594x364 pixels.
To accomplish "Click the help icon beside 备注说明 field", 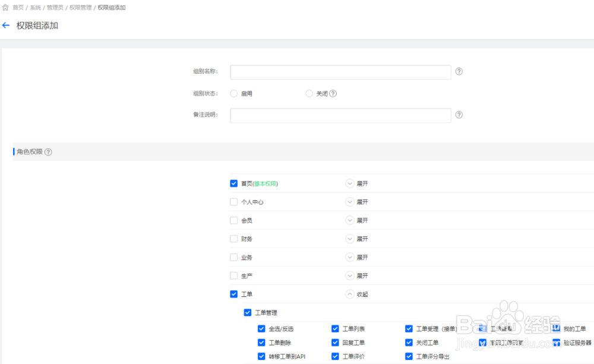I will click(x=459, y=115).
